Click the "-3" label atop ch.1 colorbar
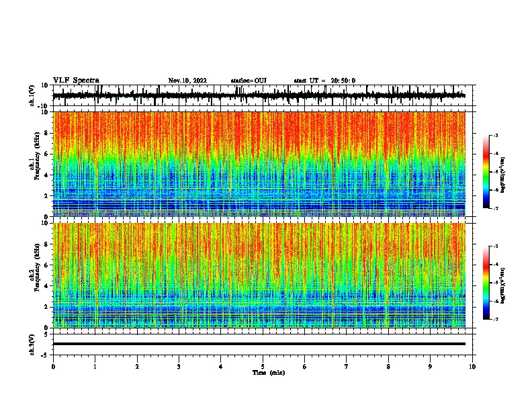 (x=495, y=135)
